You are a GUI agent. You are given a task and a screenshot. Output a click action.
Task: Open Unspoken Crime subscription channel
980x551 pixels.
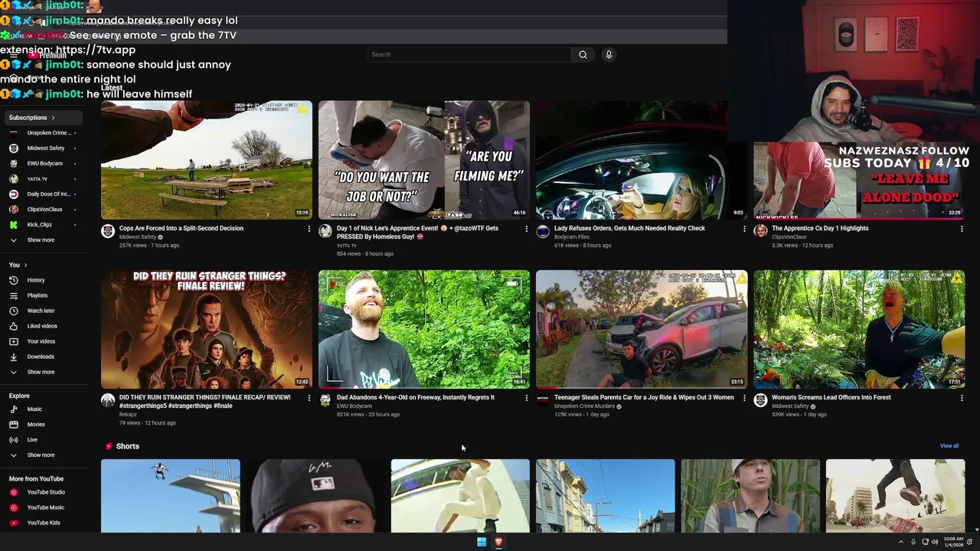pos(49,133)
